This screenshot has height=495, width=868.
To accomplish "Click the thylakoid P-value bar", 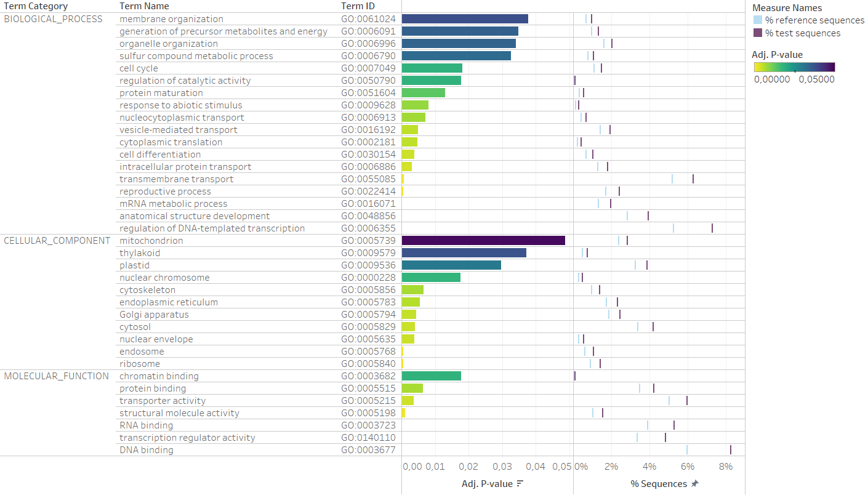I will click(x=464, y=253).
